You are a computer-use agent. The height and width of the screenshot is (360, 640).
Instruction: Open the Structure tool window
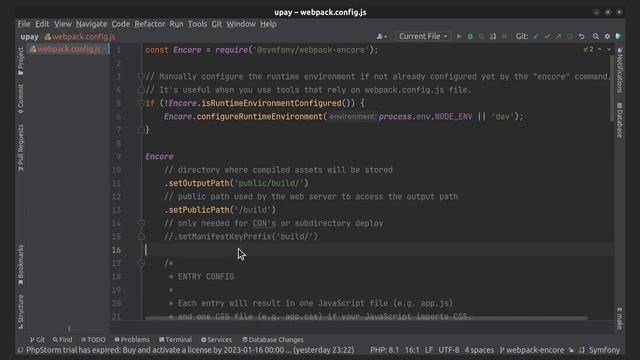(21, 312)
